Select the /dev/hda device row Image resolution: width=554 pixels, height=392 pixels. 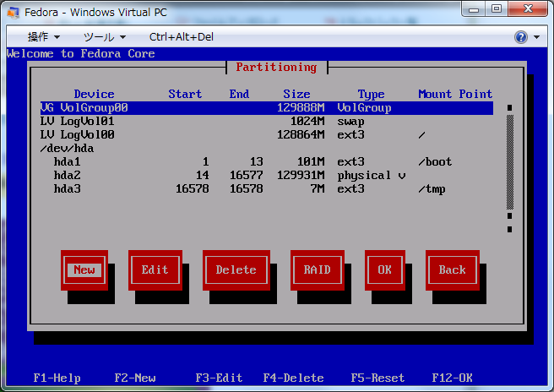click(x=267, y=148)
